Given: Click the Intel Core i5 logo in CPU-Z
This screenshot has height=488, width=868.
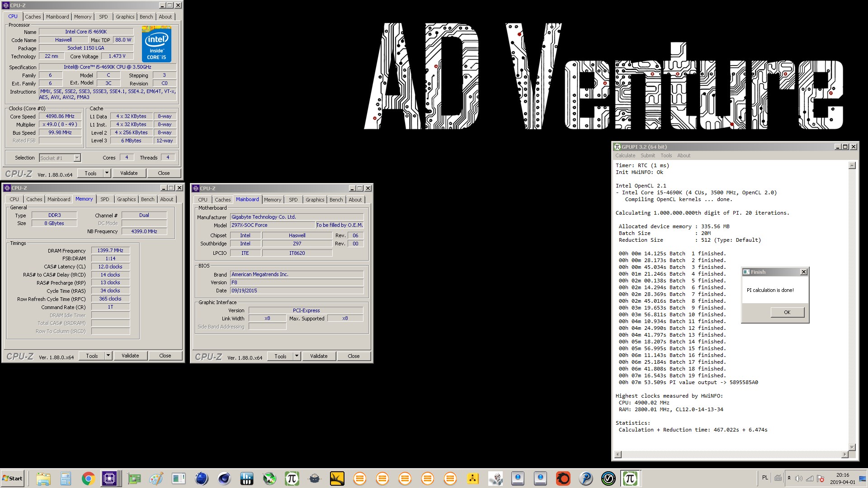Looking at the screenshot, I should click(156, 44).
